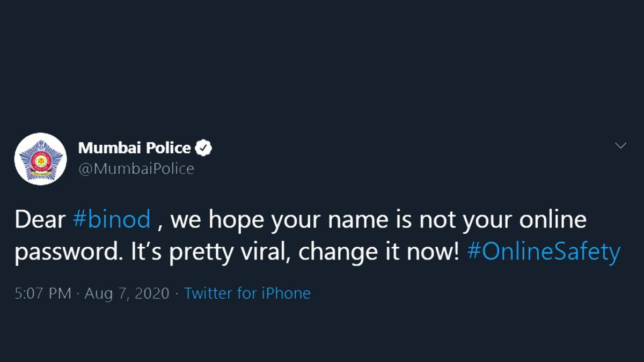The image size is (644, 362).
Task: Click the @MumbaiPolice handle
Action: tap(137, 168)
